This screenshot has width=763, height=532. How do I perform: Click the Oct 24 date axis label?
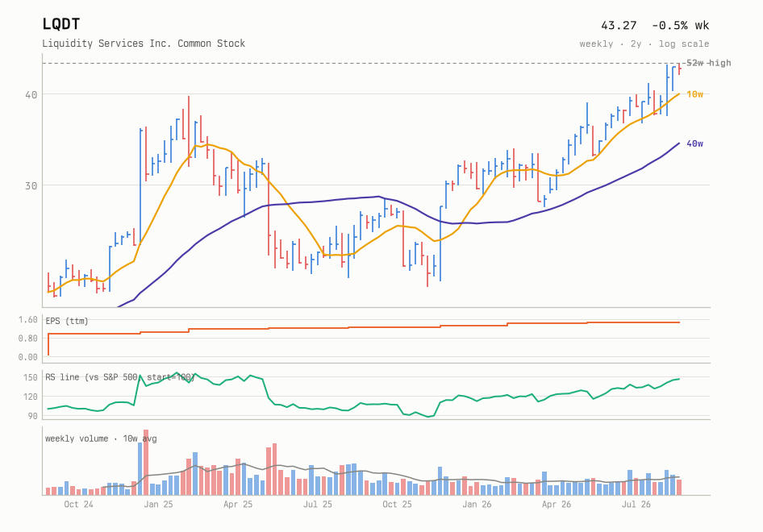pyautogui.click(x=78, y=505)
